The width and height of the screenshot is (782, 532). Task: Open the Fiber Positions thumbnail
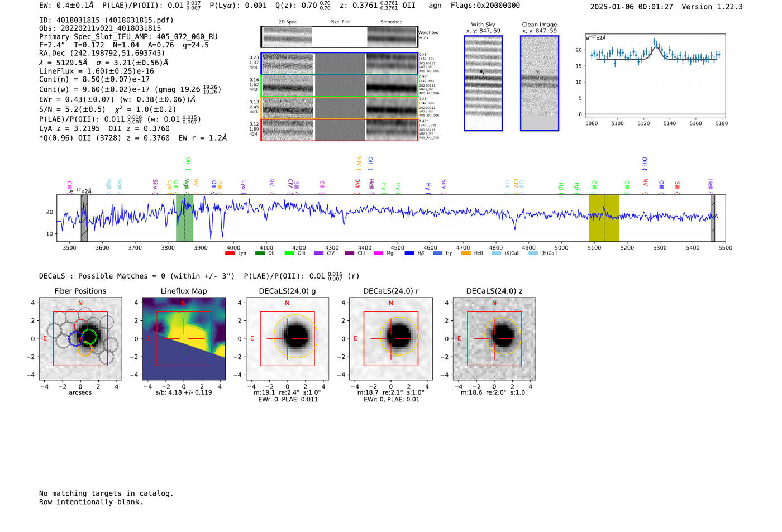[x=80, y=339]
